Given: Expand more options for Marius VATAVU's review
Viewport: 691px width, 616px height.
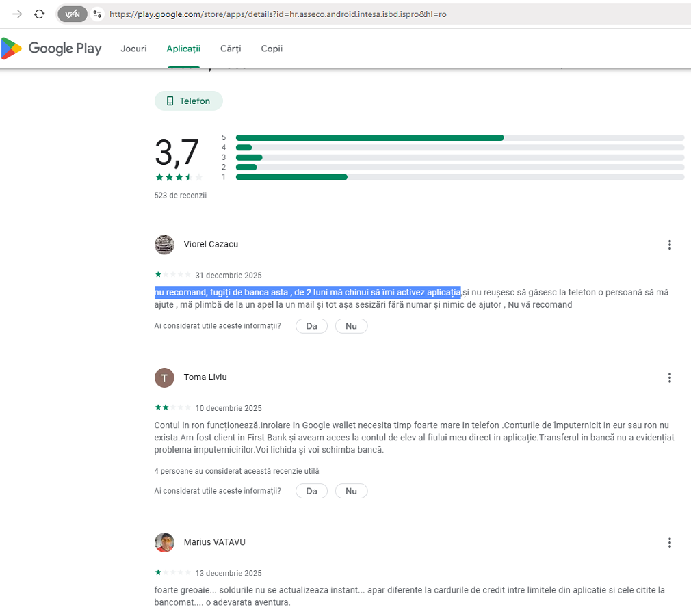Looking at the screenshot, I should (x=669, y=542).
